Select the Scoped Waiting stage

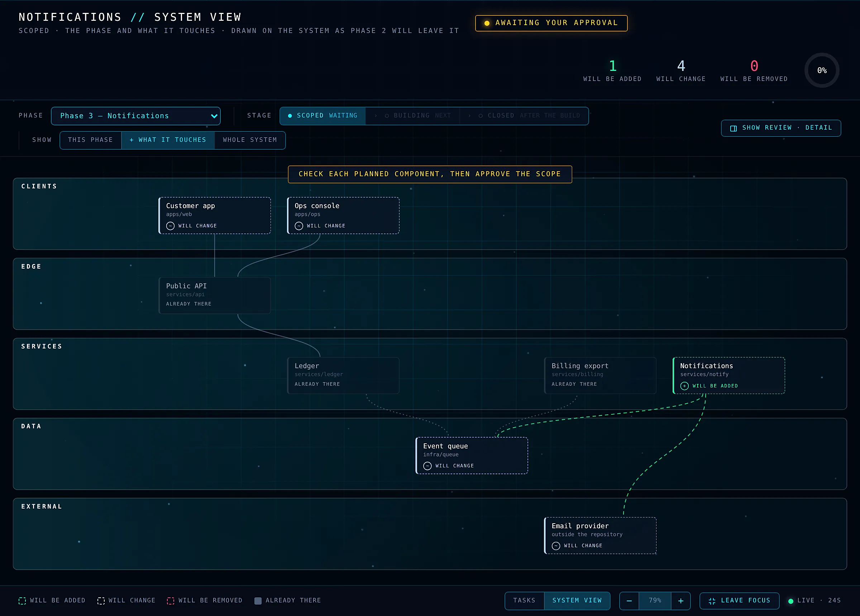(x=323, y=116)
